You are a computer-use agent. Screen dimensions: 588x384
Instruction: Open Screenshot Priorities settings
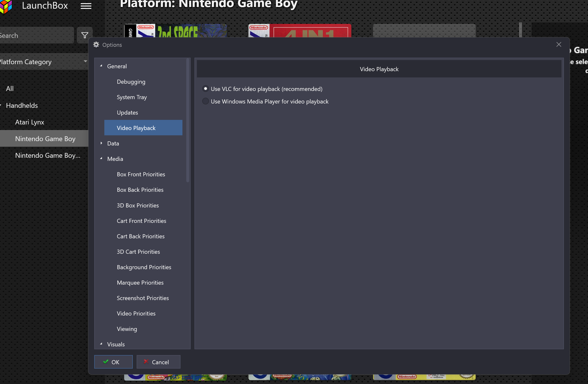pos(143,298)
